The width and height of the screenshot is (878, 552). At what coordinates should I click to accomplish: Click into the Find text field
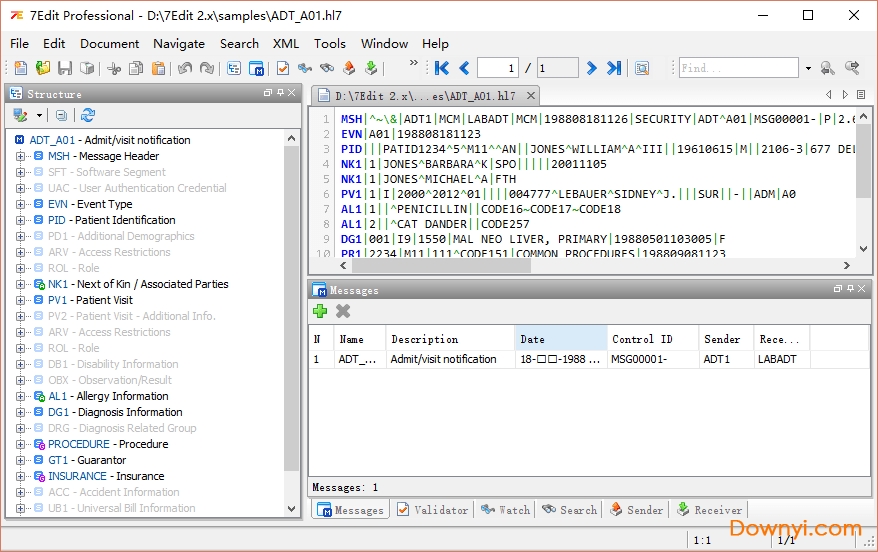coord(739,68)
